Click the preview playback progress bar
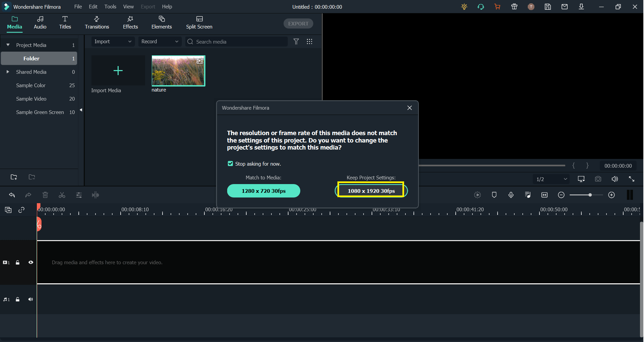 [x=492, y=165]
